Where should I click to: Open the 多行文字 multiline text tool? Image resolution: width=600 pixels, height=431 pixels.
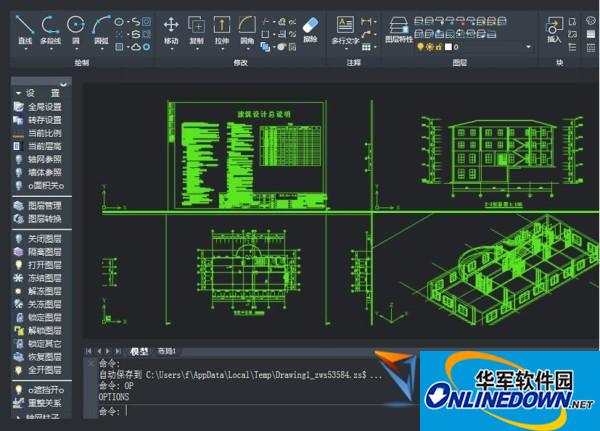coord(345,30)
